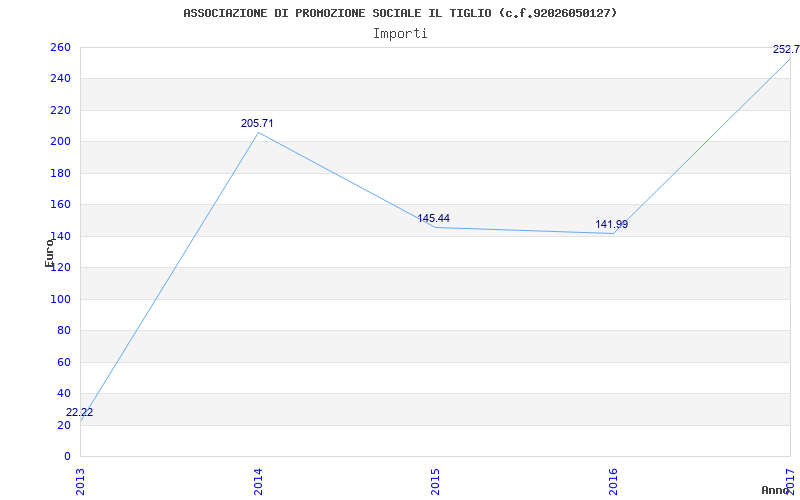Select the 160 y-axis tick label
This screenshot has width=800, height=500.
(x=60, y=205)
